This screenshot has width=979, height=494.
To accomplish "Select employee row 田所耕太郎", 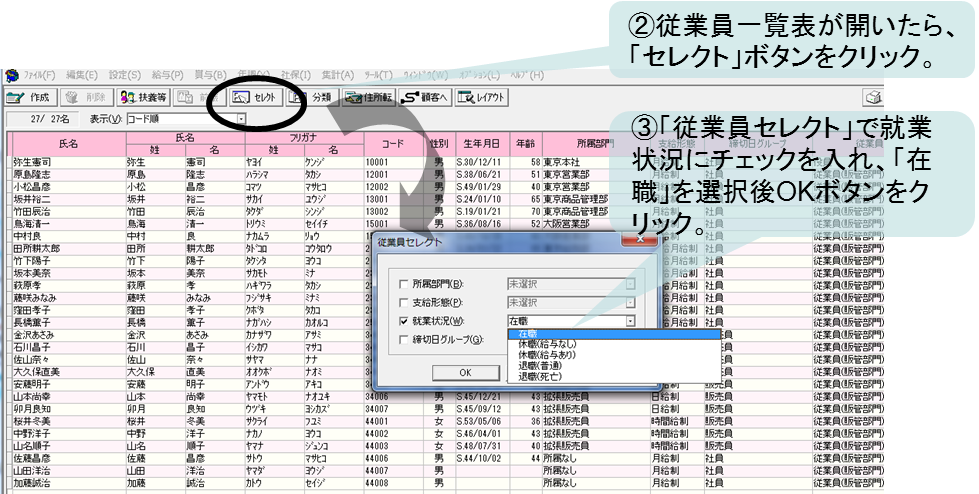I will click(445, 249).
